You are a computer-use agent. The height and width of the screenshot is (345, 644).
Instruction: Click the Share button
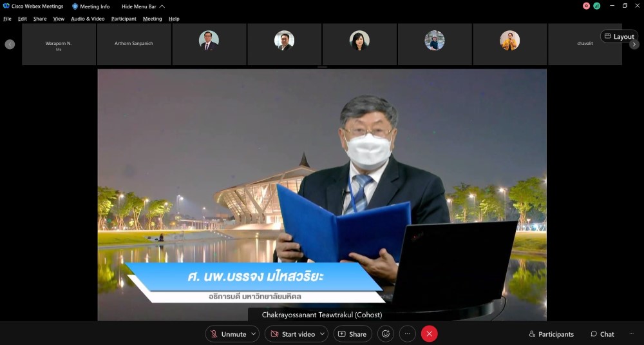(352, 334)
